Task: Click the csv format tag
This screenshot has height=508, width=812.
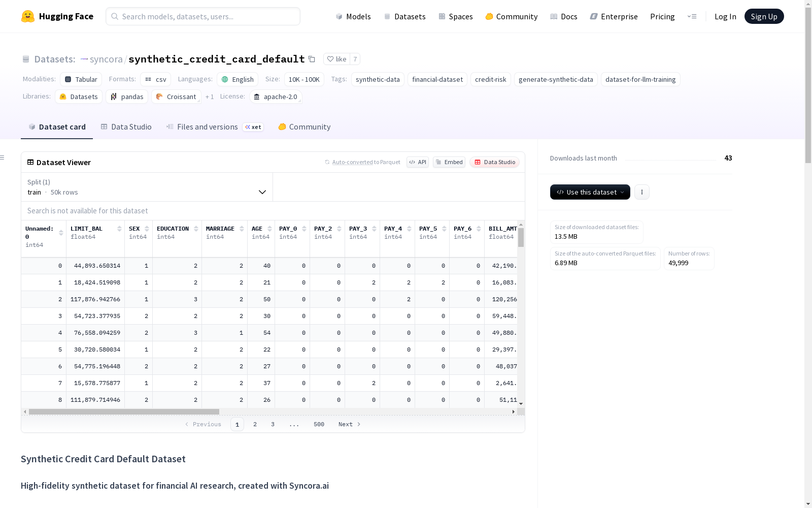Action: (x=155, y=79)
